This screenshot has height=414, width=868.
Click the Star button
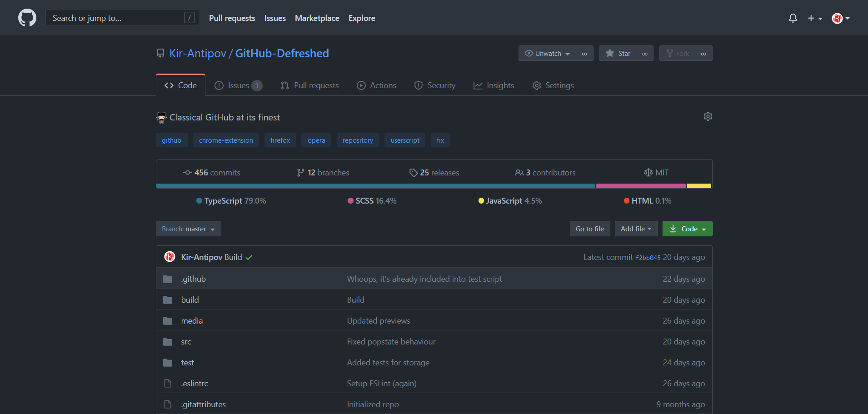[x=618, y=53]
